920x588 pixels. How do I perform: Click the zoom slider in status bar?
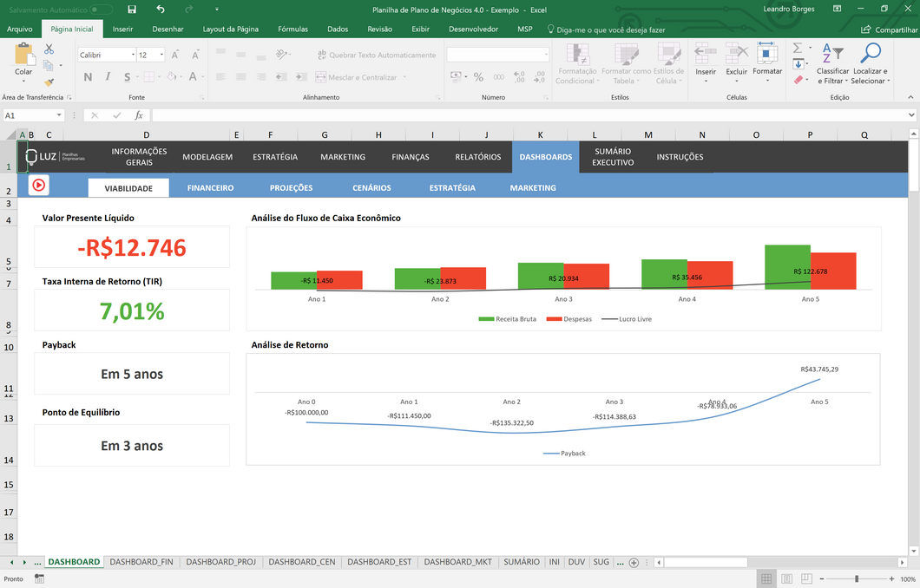[x=857, y=578]
